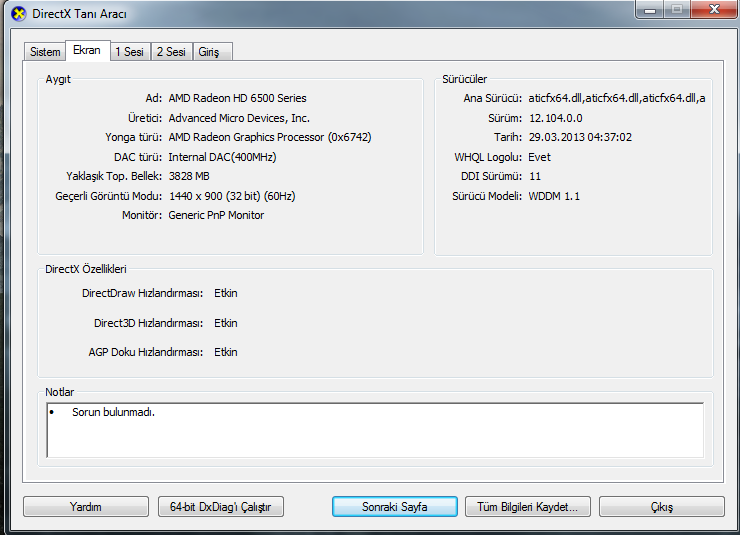Click the DirectX title bar icon

pos(18,14)
